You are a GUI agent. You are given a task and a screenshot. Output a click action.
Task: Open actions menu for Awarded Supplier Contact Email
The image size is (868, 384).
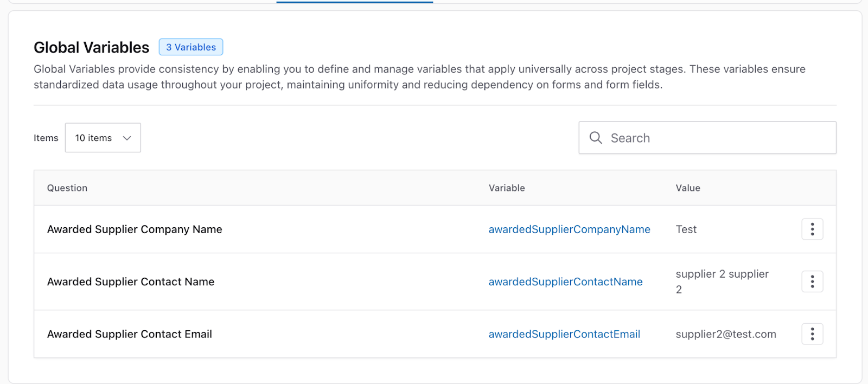click(812, 334)
